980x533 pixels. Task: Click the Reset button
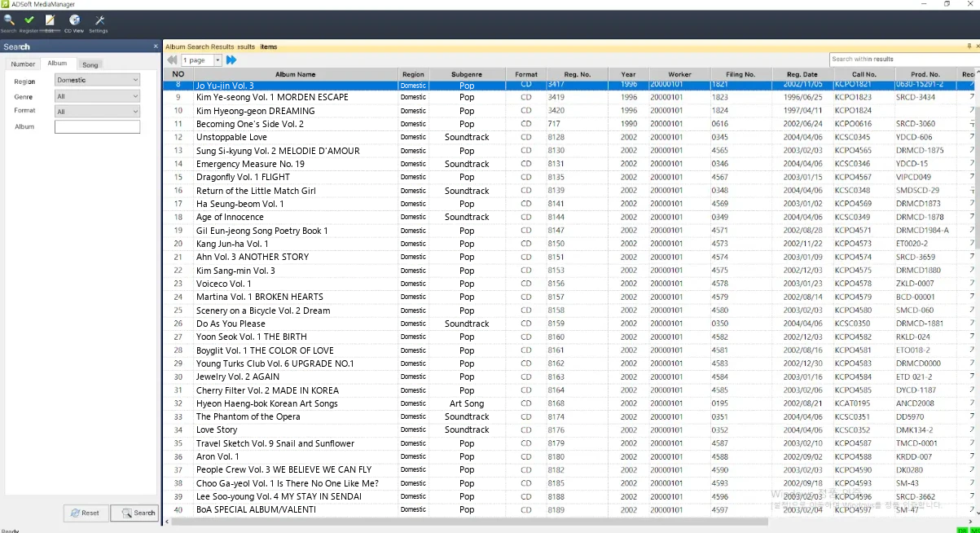[86, 513]
